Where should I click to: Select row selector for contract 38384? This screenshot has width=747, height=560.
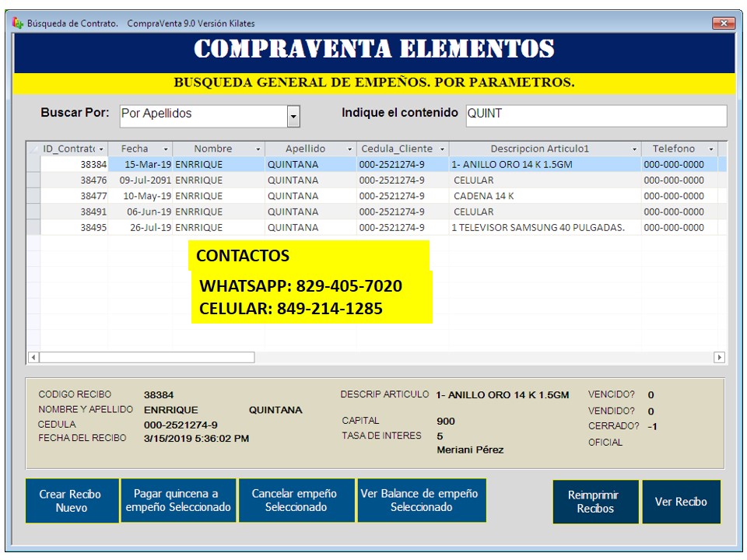pyautogui.click(x=33, y=164)
